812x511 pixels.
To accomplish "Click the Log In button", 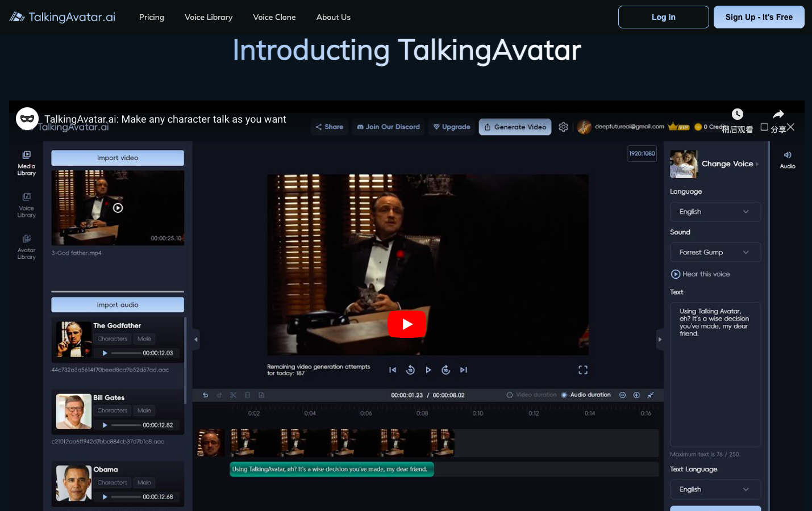I will [x=664, y=17].
